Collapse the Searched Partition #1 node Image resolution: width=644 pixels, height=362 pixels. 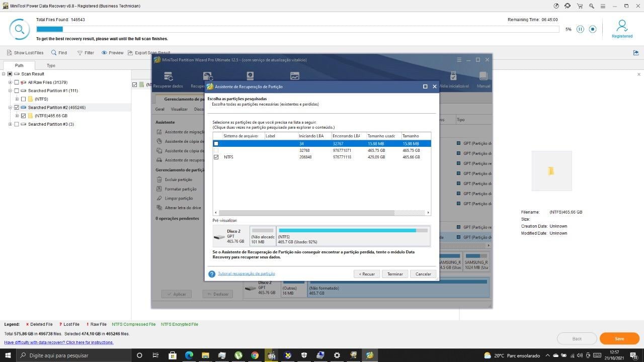pos(10,91)
